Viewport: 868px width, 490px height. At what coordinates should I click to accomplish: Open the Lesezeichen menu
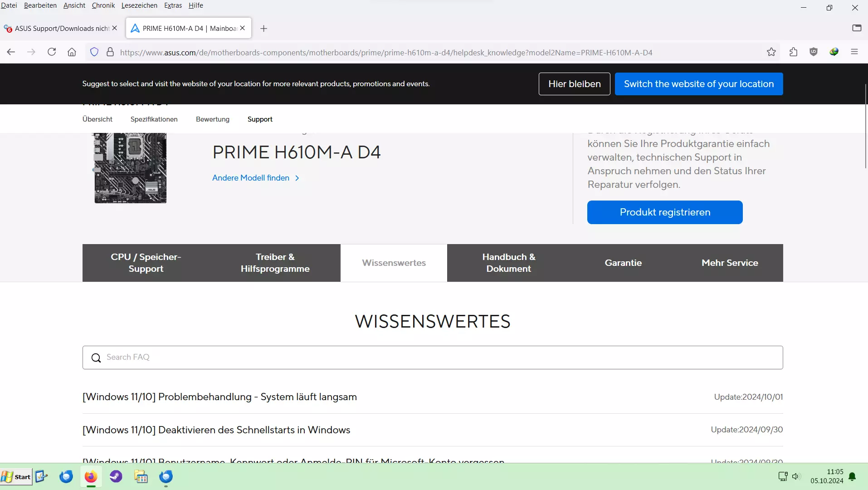tap(140, 5)
